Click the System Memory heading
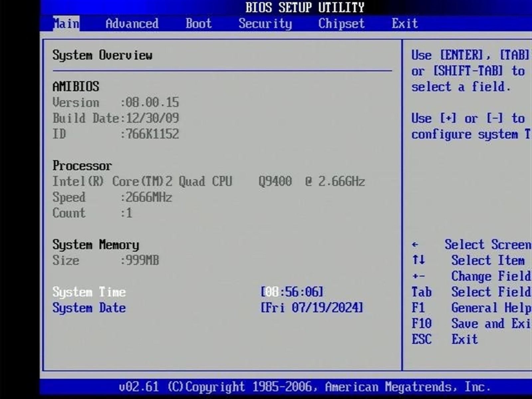 [96, 245]
